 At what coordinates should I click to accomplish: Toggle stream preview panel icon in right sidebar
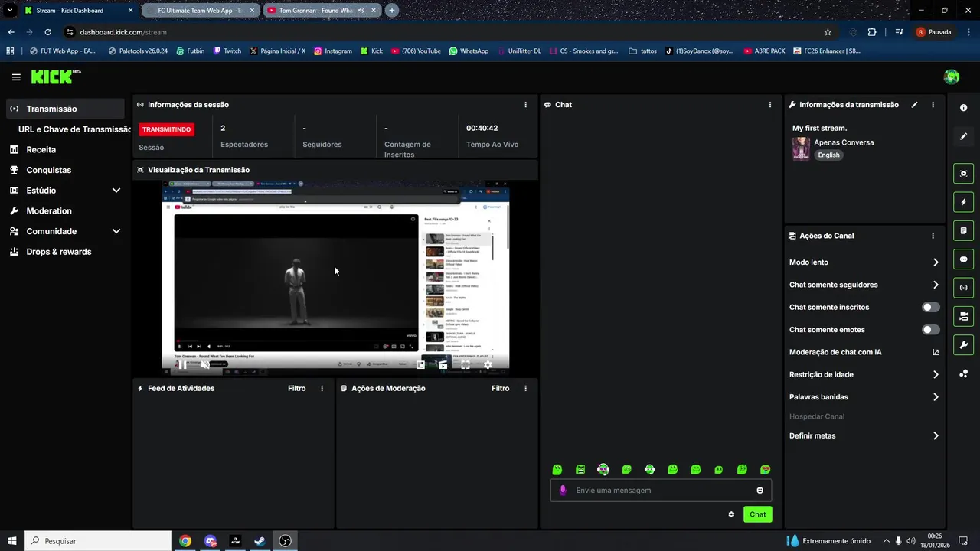click(963, 174)
